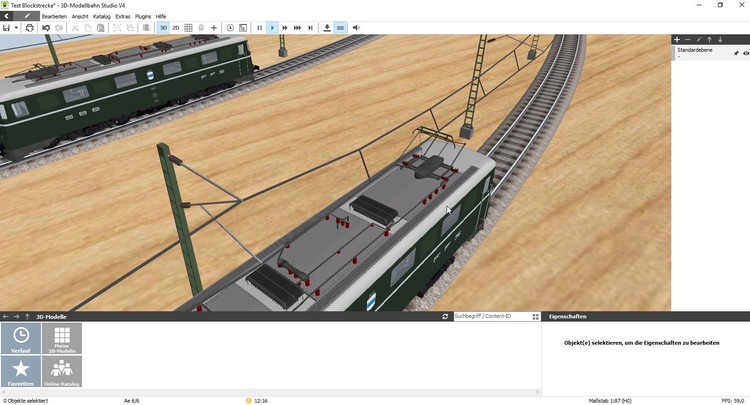Viewport: 750px width, 405px height.
Task: Click the back arrow above the toolbar
Action: 6,16
